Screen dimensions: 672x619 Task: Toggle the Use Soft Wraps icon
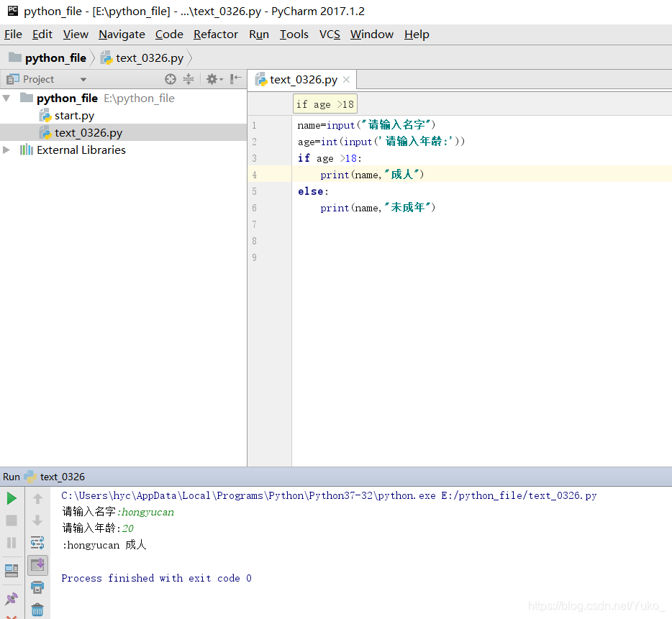click(37, 543)
